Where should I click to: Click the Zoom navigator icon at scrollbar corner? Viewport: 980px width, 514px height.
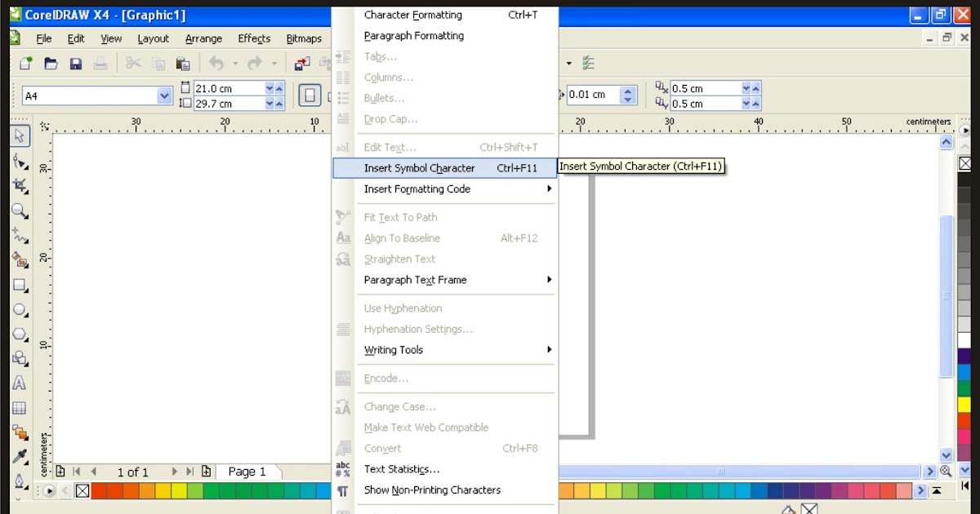pyautogui.click(x=946, y=471)
